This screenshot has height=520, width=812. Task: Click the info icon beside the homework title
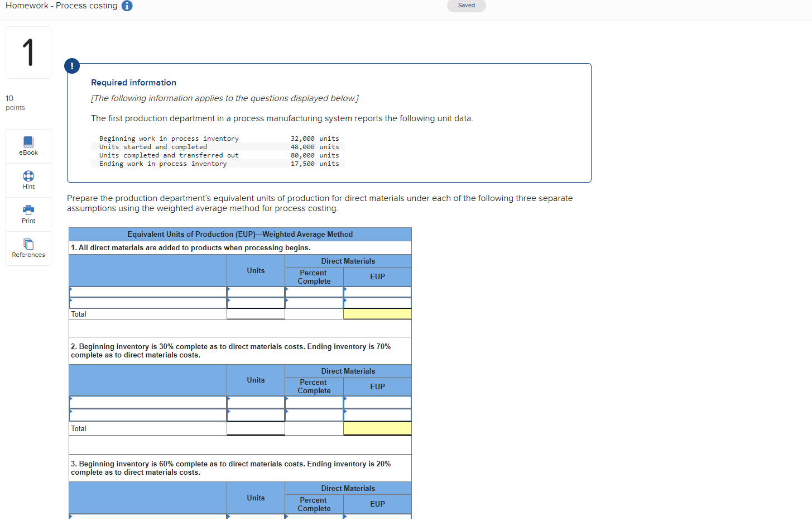coord(127,6)
